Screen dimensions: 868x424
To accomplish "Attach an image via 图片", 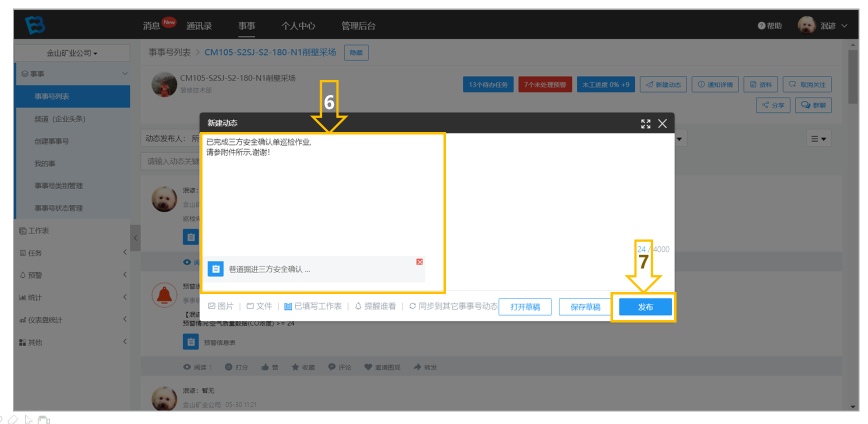I will [x=220, y=306].
